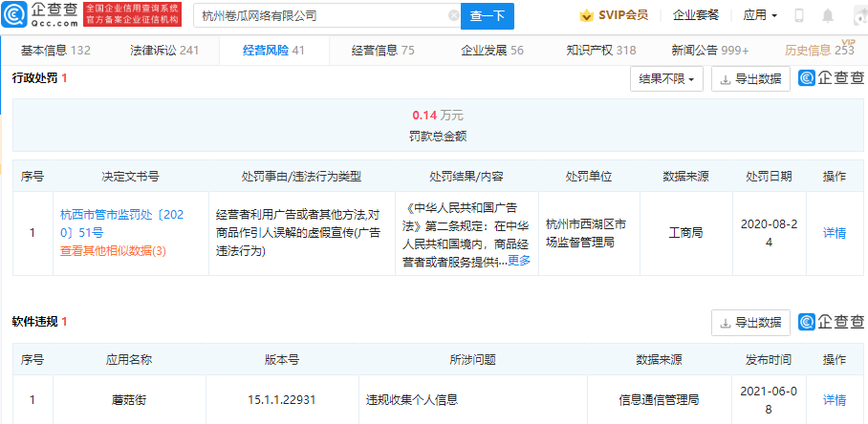Click the 所涉问题 column header

(x=473, y=360)
